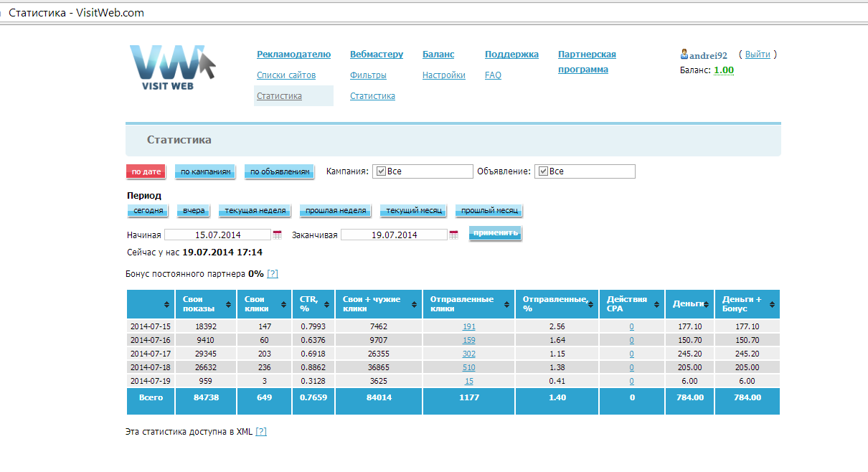
Task: Open the Кампания selection box
Action: (x=423, y=171)
